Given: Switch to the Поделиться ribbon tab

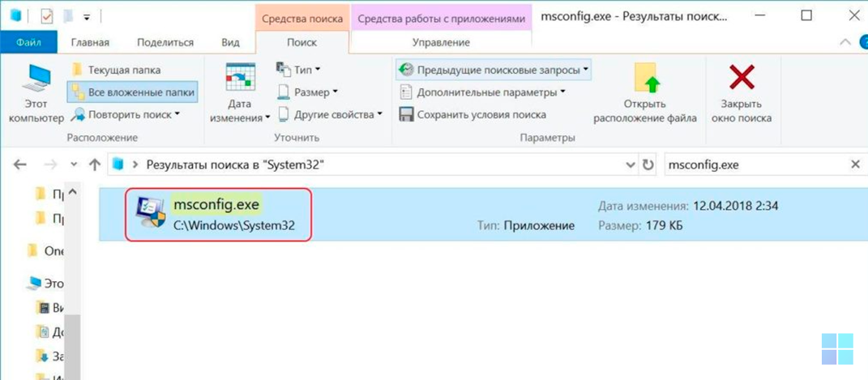Looking at the screenshot, I should 165,43.
